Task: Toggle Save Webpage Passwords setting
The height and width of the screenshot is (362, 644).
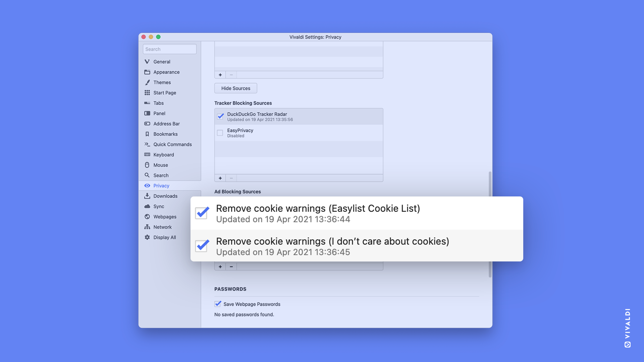Action: (217, 304)
